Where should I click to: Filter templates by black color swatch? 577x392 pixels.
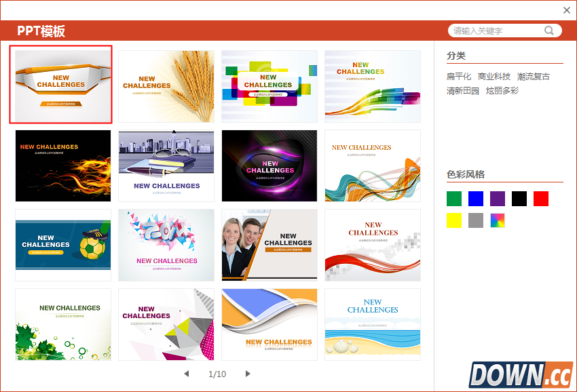519,199
